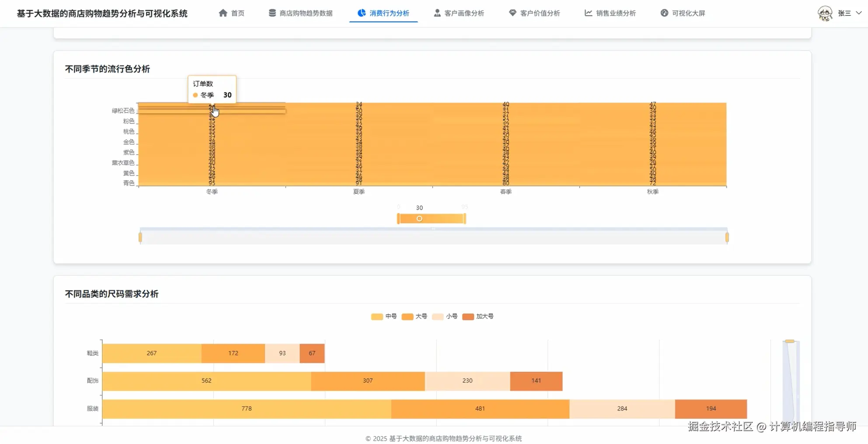Click the 配饰 bar segment showing 562
Screen dimensions: 868x444
(207, 381)
